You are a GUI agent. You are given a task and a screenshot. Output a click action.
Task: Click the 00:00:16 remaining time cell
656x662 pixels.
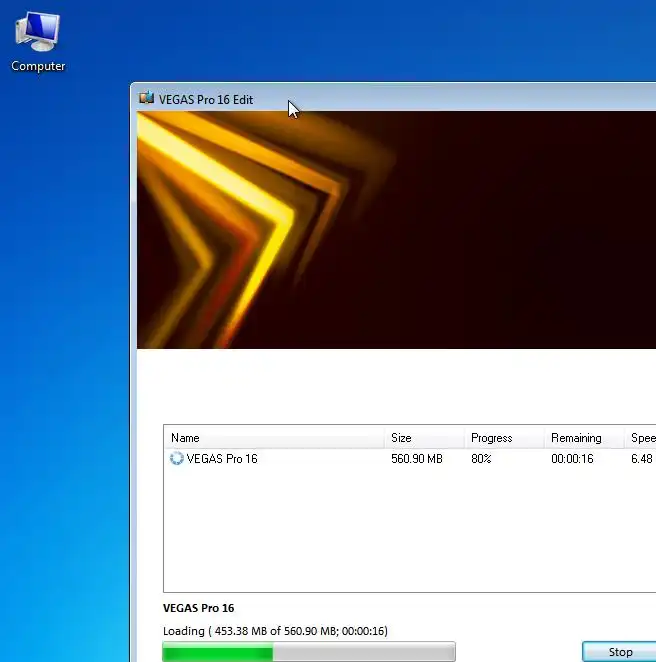[572, 459]
